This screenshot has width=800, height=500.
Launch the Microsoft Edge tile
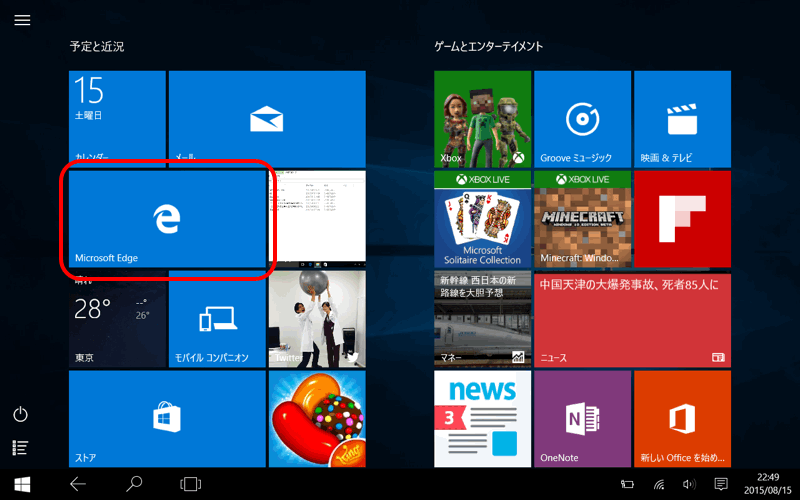[167, 219]
